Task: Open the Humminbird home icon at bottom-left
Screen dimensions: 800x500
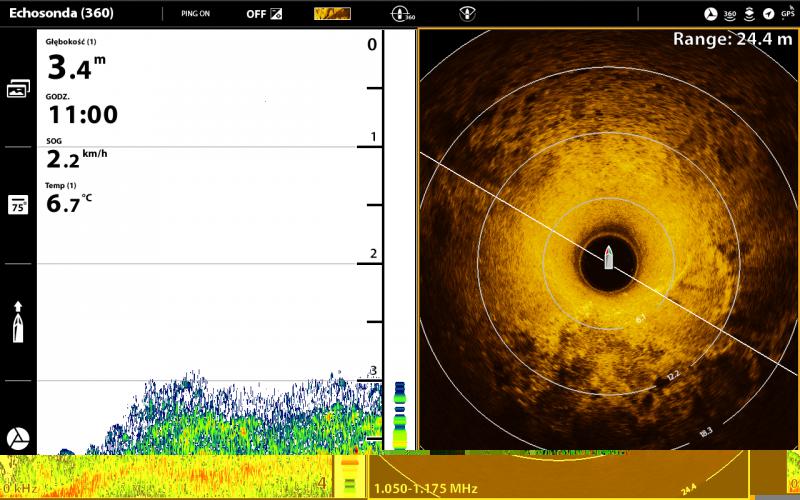Action: [18, 438]
